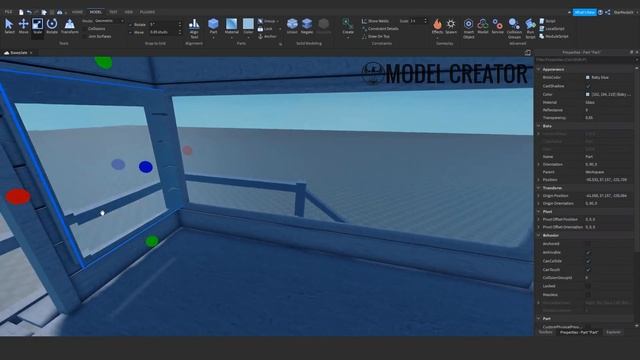
Task: Open the Mode Geometric dropdown
Action: (109, 21)
